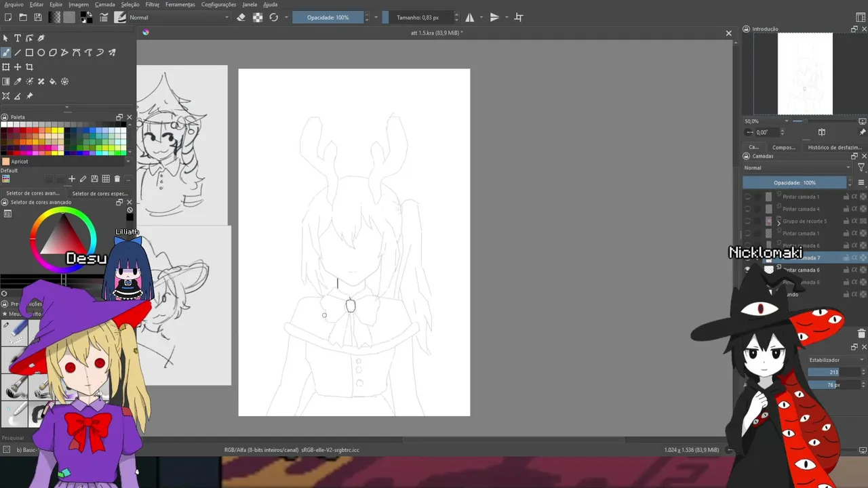
Task: Create a new document from toolbar
Action: (8, 18)
